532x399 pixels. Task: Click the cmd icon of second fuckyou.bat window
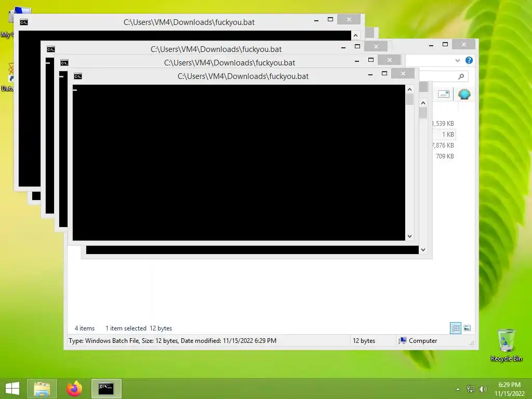click(x=64, y=63)
